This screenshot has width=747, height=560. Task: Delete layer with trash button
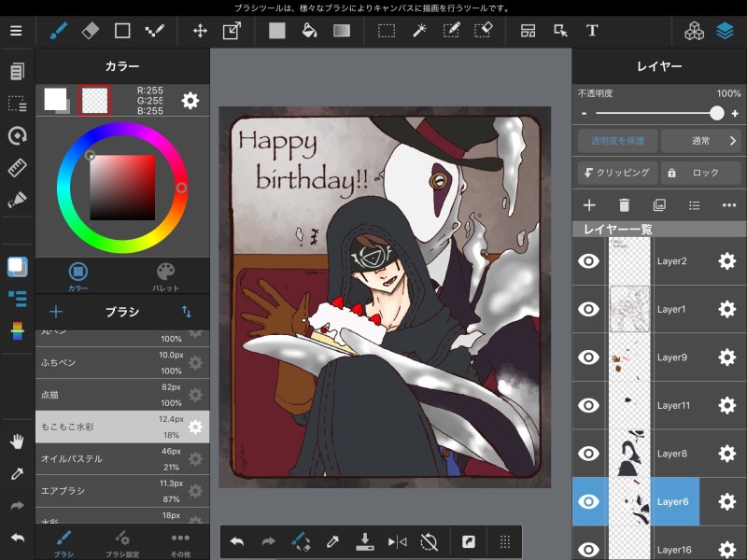click(624, 205)
